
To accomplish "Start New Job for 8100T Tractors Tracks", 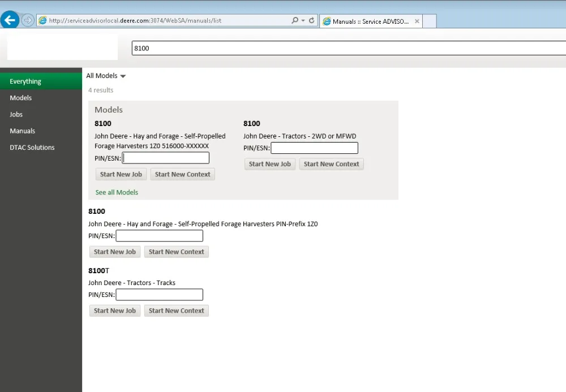I will (115, 311).
